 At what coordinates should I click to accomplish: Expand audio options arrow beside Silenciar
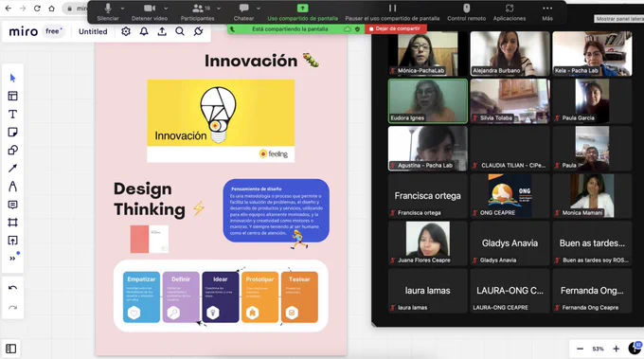click(122, 9)
